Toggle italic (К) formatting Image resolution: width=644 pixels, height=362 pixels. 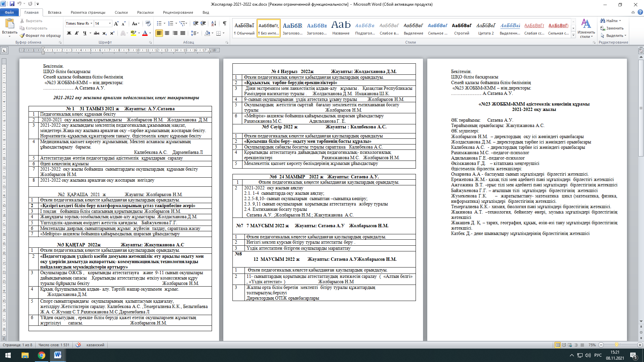click(76, 33)
